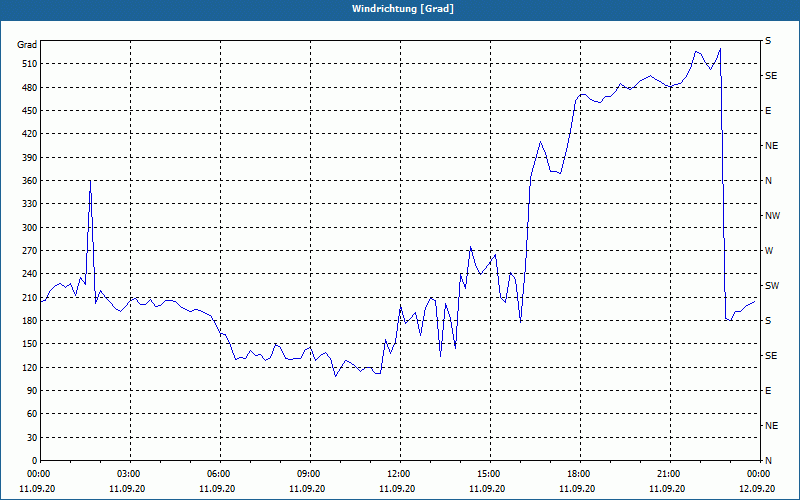The height and width of the screenshot is (500, 800).
Task: Select the 240 axis value
Action: pyautogui.click(x=29, y=273)
